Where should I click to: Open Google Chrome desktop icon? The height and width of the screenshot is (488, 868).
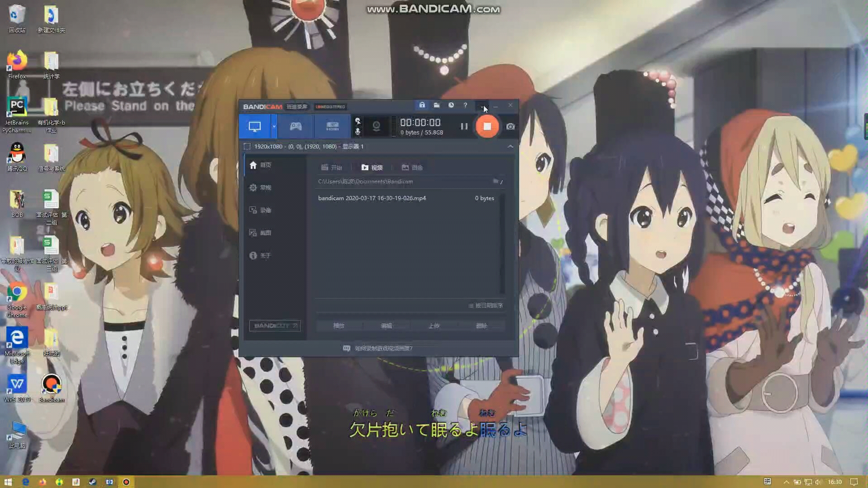17,299
